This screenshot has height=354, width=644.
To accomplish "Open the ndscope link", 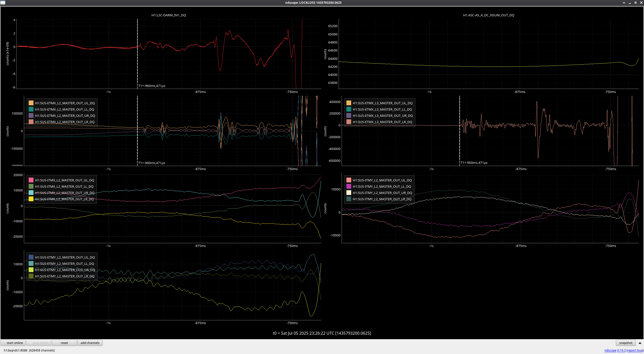I will (x=610, y=350).
